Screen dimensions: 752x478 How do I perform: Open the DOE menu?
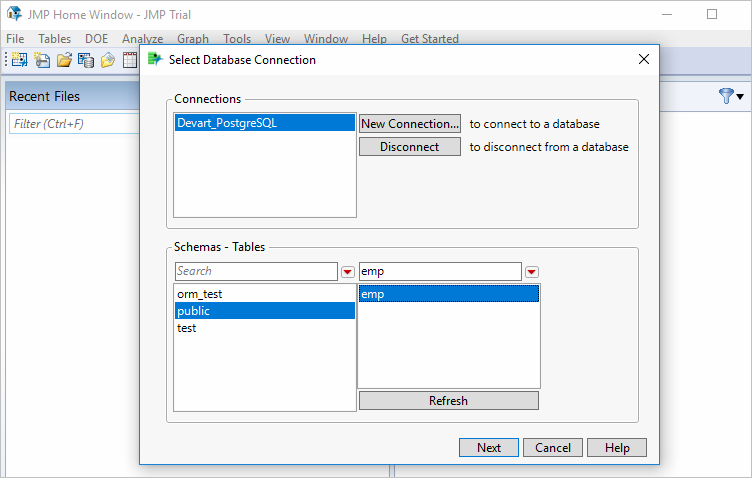pos(96,39)
